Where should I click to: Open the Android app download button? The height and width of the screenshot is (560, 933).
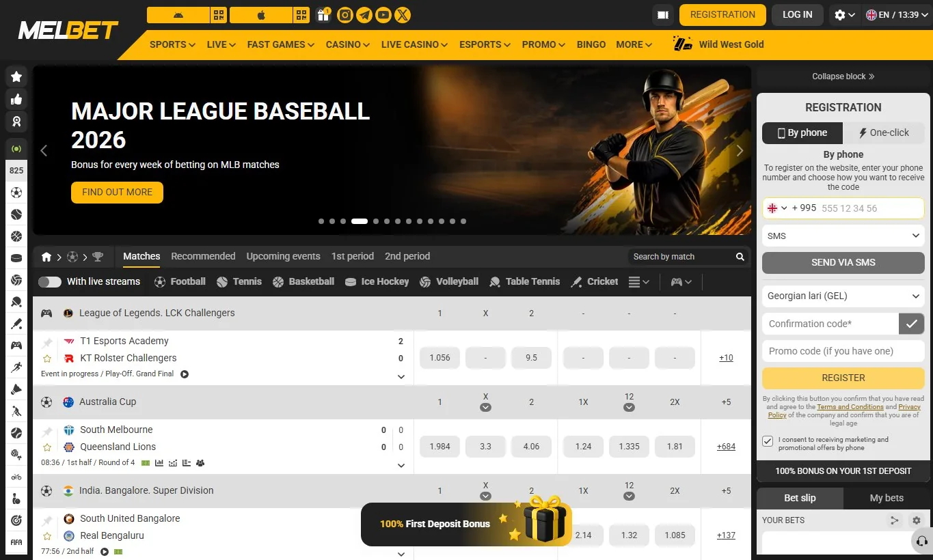click(x=178, y=14)
